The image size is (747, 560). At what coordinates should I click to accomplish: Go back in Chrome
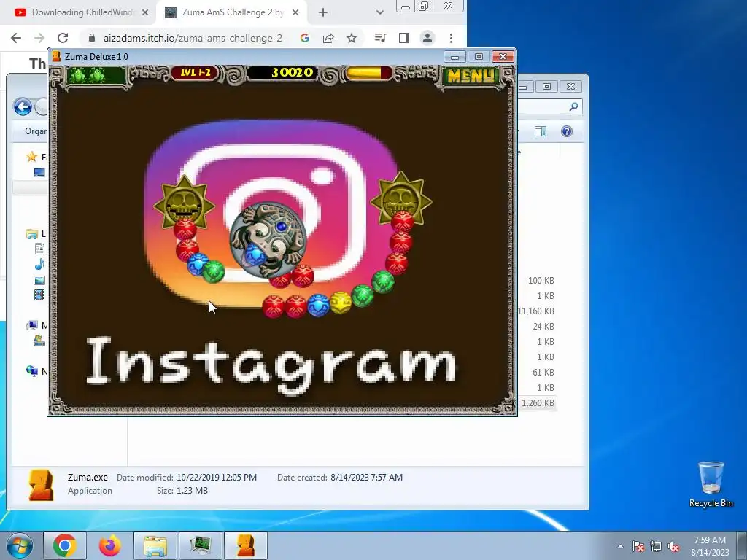(x=16, y=38)
